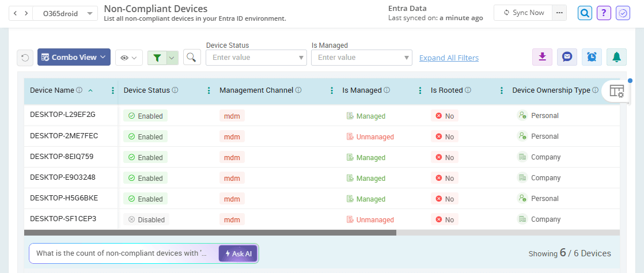Click Personal ownership for DESKTOP-L29EF2G
644x273 pixels.
click(x=537, y=116)
